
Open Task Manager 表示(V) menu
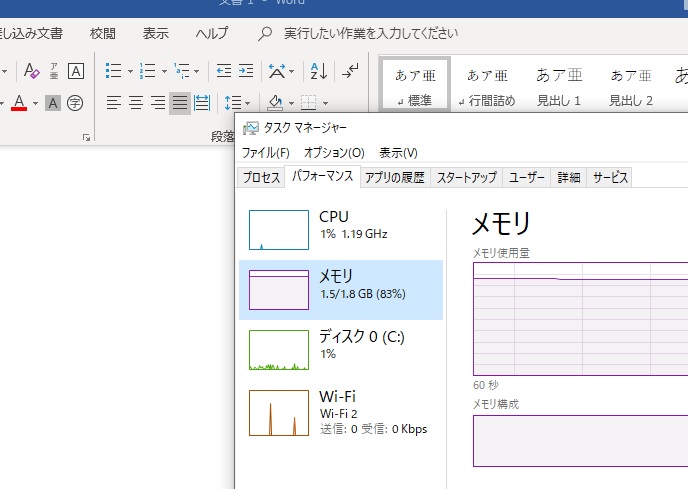click(398, 153)
